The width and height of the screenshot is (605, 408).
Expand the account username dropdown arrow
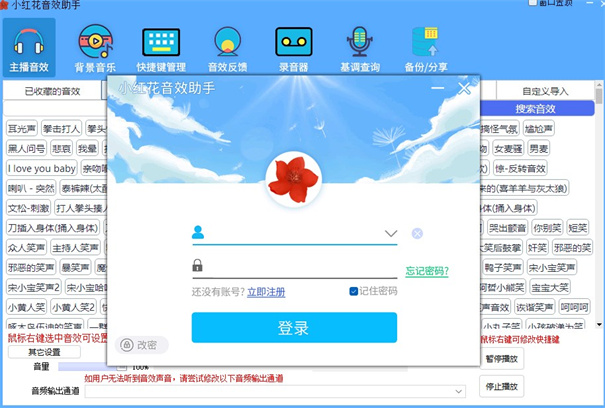(x=390, y=234)
